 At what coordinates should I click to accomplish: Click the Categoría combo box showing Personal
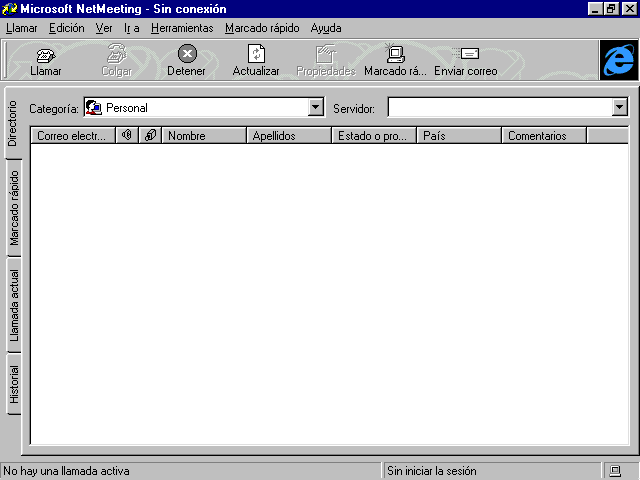pyautogui.click(x=204, y=107)
